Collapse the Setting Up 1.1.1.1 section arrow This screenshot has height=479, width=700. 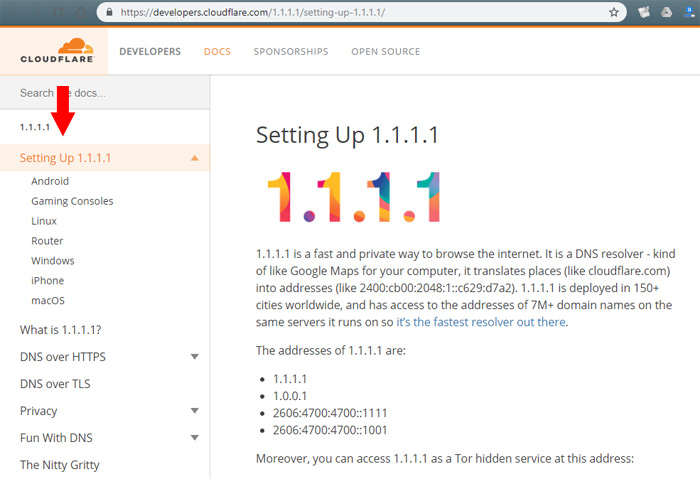(195, 158)
